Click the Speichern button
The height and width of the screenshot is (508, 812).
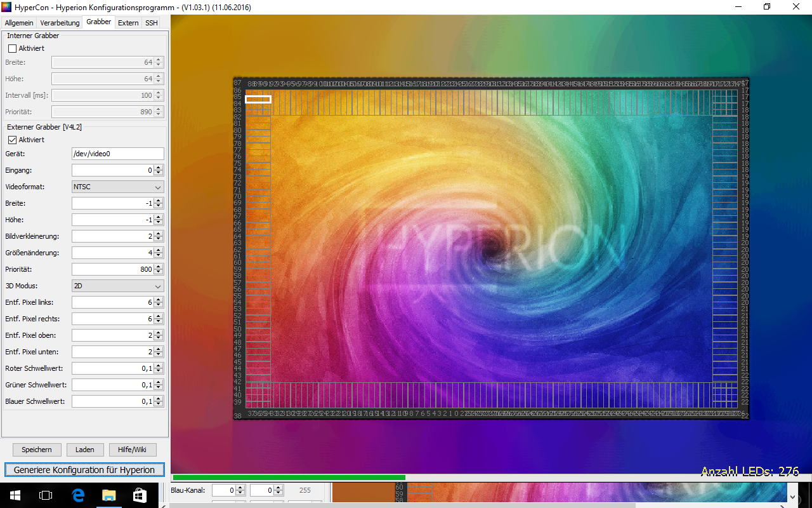coord(37,450)
